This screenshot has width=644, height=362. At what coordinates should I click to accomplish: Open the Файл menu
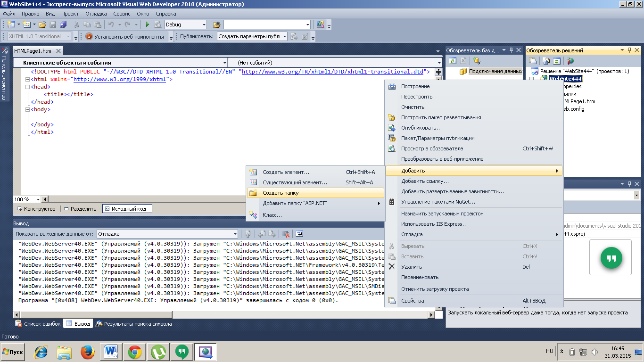point(9,14)
